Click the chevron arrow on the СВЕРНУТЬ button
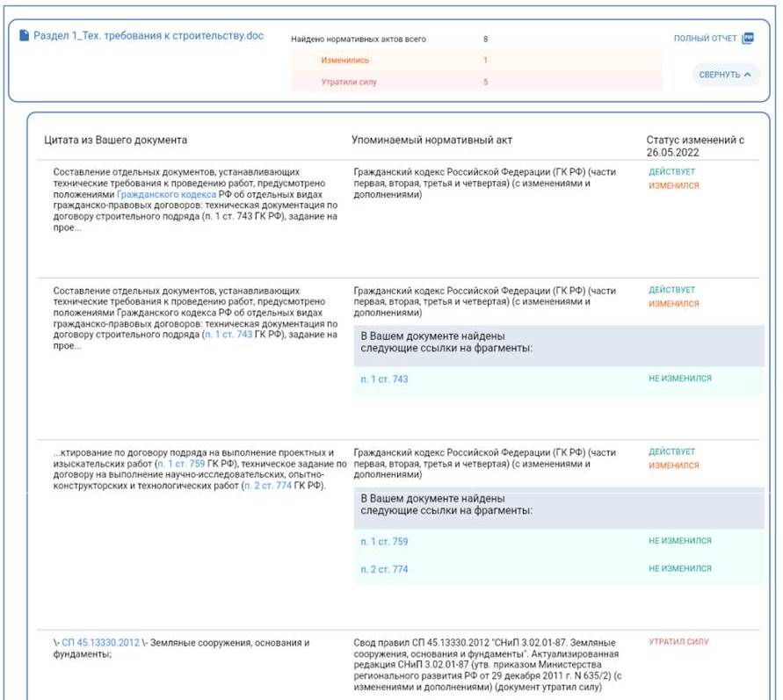783x700 pixels. click(748, 75)
